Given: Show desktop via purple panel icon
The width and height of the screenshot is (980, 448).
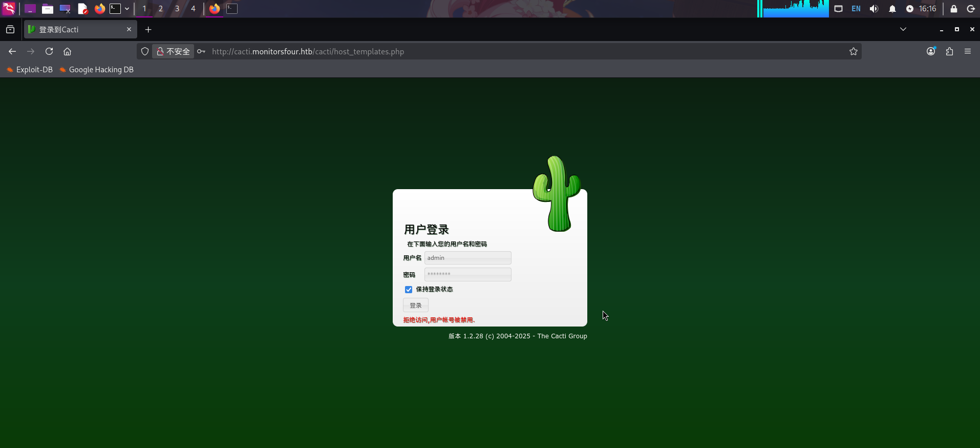Looking at the screenshot, I should 30,9.
